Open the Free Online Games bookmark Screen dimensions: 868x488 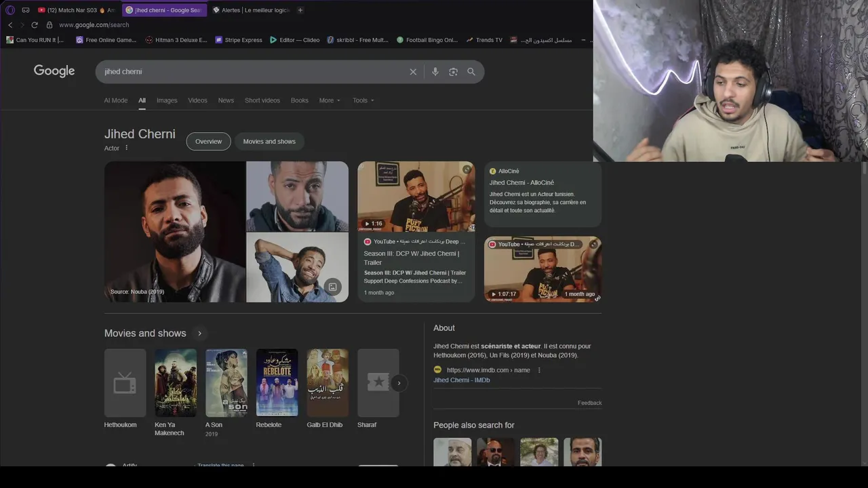pos(106,40)
